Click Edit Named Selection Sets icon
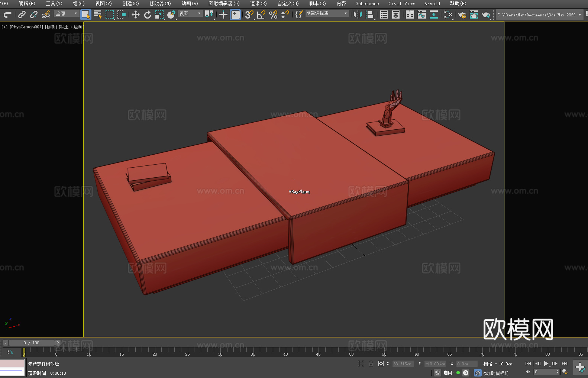Viewport: 588px width, 378px height. point(299,14)
